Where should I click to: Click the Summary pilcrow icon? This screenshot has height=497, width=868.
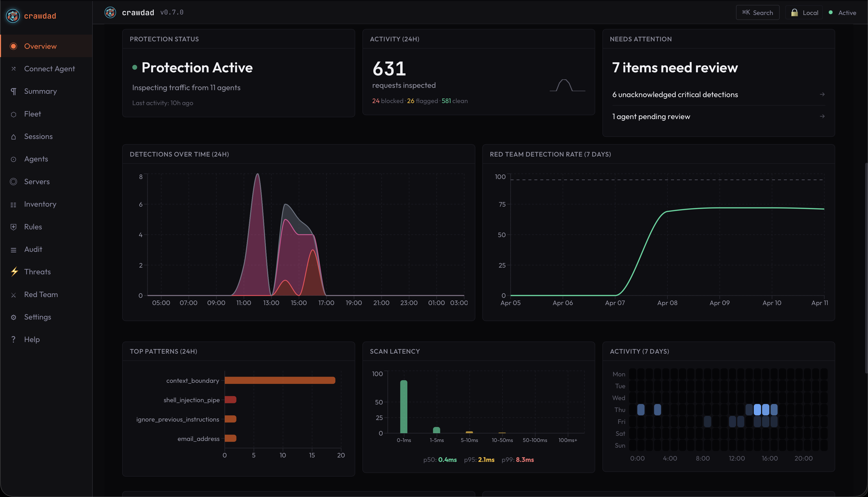(13, 91)
